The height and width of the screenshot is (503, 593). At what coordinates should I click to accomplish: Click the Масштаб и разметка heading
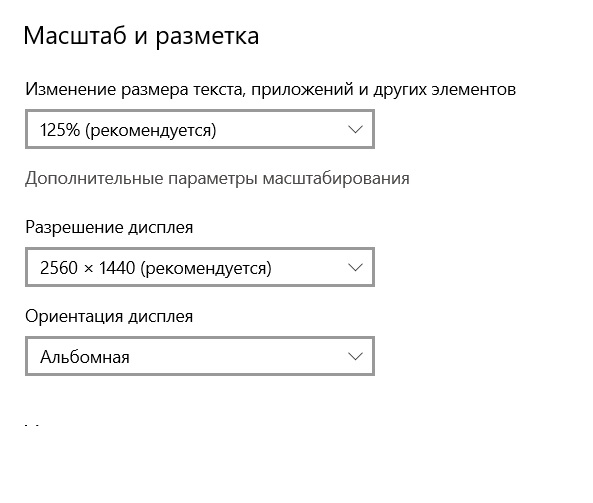(141, 37)
